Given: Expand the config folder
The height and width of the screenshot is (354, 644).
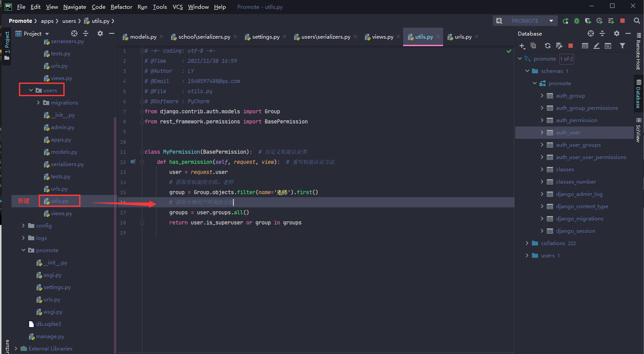Looking at the screenshot, I should coord(23,226).
